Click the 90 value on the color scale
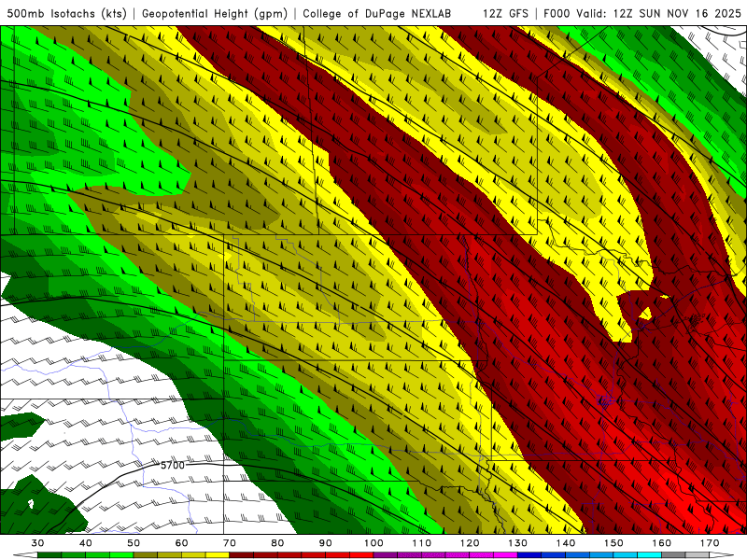 (325, 543)
